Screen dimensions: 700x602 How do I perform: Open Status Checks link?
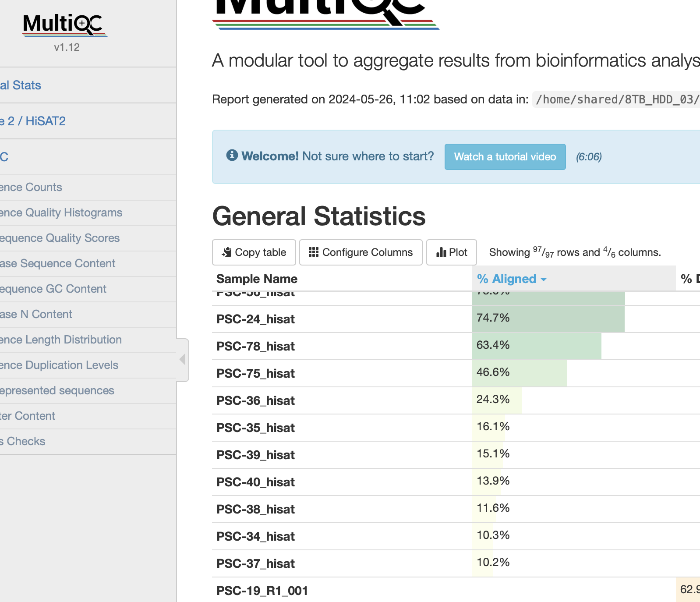point(23,441)
